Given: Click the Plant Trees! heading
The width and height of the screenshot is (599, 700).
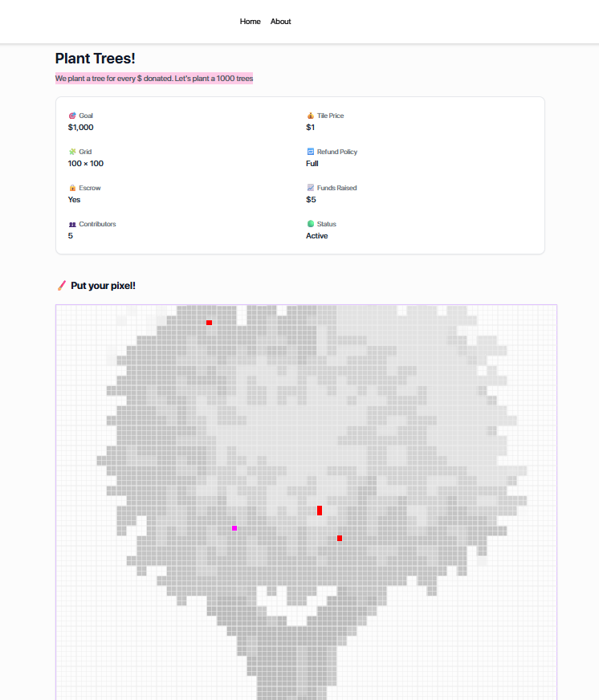Looking at the screenshot, I should 95,59.
